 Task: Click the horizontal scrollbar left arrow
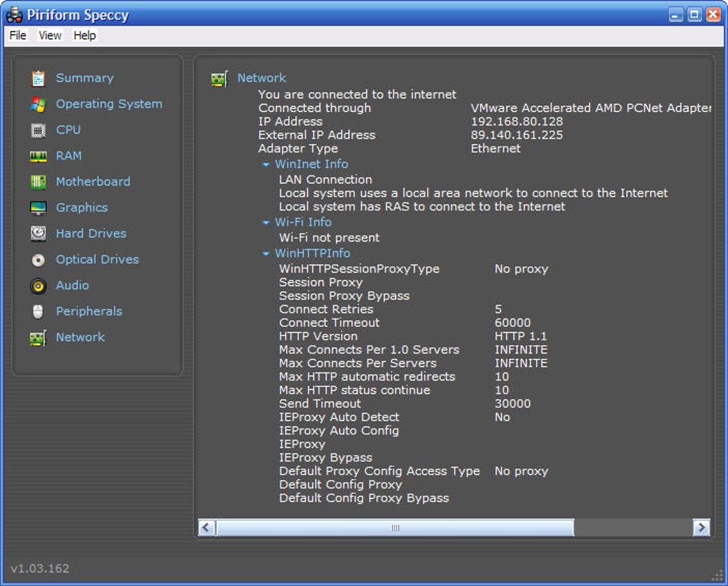pyautogui.click(x=206, y=527)
